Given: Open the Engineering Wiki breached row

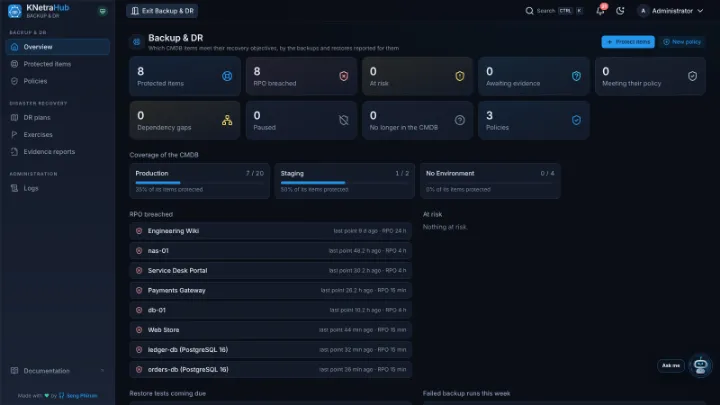Looking at the screenshot, I should 270,231.
